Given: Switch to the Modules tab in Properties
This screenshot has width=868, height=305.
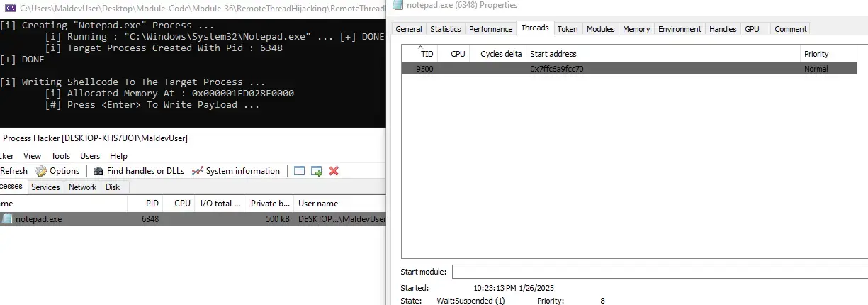Looking at the screenshot, I should (601, 29).
